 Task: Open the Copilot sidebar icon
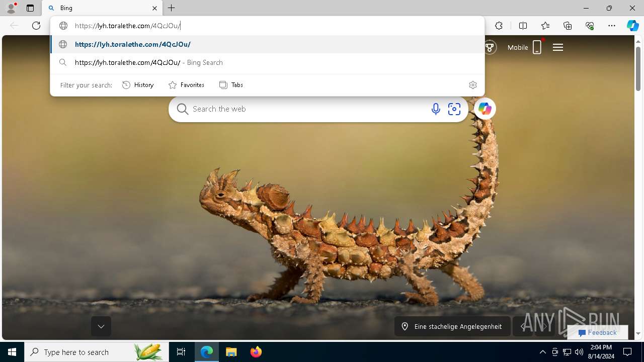(632, 26)
